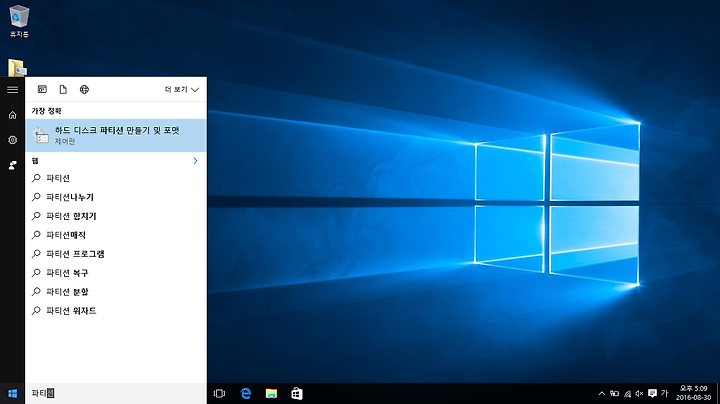Open the battery status tray icon
Viewport: 720px width, 404px height.
[614, 393]
